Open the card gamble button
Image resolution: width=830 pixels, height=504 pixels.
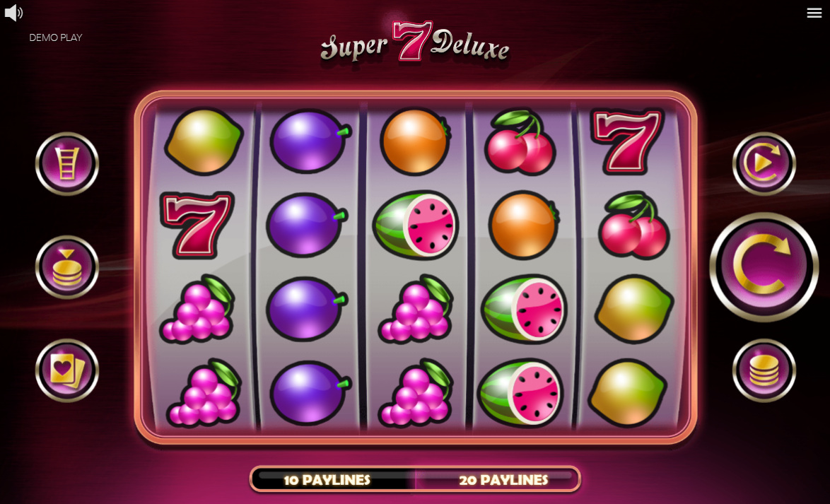[x=67, y=370]
